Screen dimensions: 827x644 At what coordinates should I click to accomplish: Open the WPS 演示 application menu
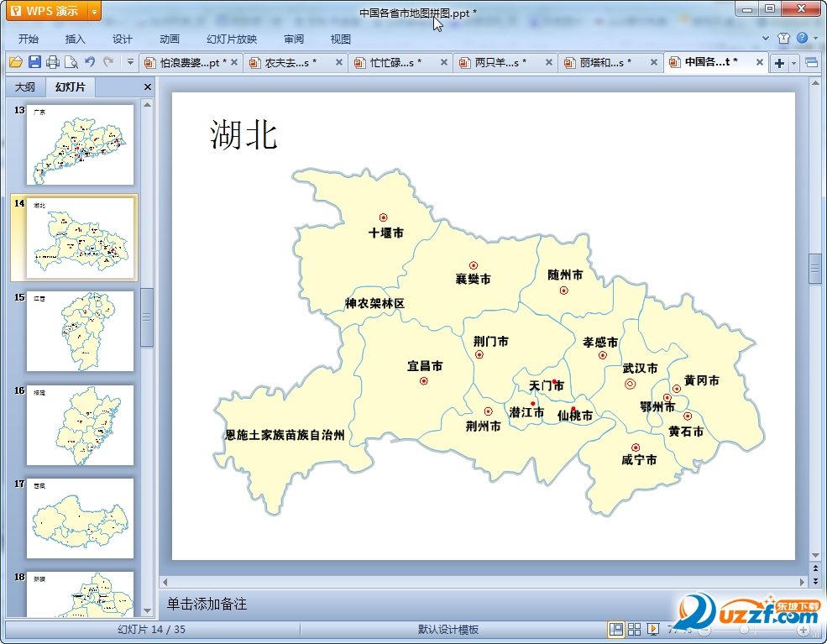coord(46,11)
